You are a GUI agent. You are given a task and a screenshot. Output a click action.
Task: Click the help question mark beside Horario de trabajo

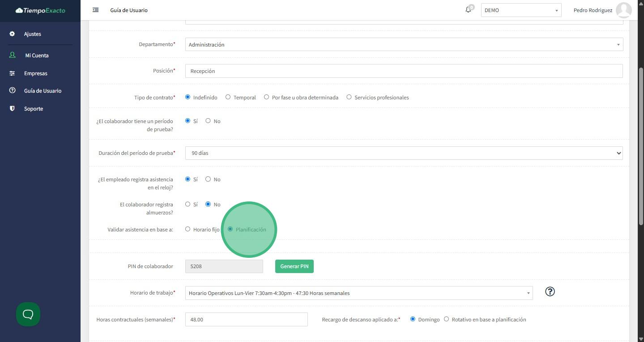click(550, 292)
